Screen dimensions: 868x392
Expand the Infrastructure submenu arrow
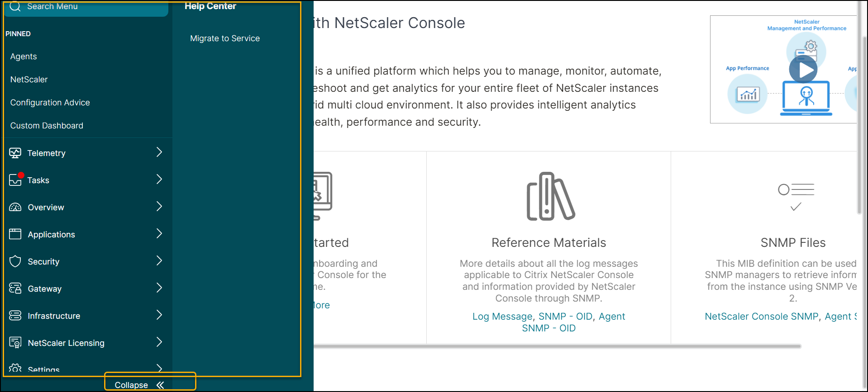click(159, 315)
